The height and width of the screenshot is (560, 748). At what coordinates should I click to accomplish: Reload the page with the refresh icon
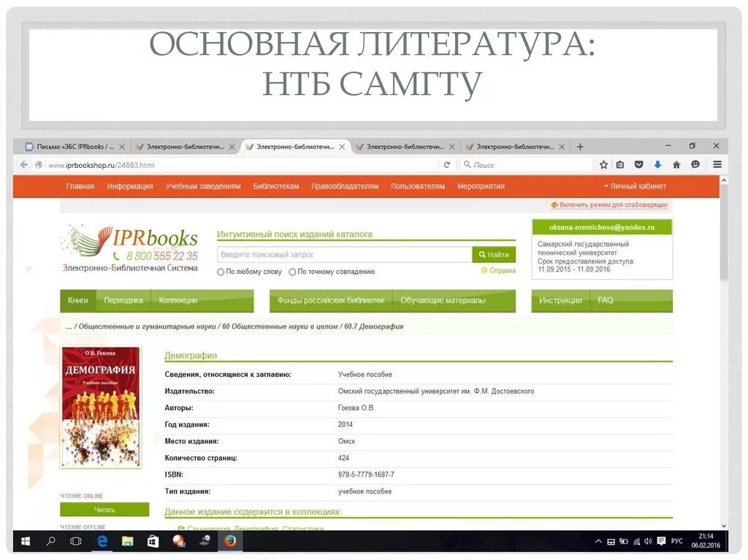tap(446, 164)
